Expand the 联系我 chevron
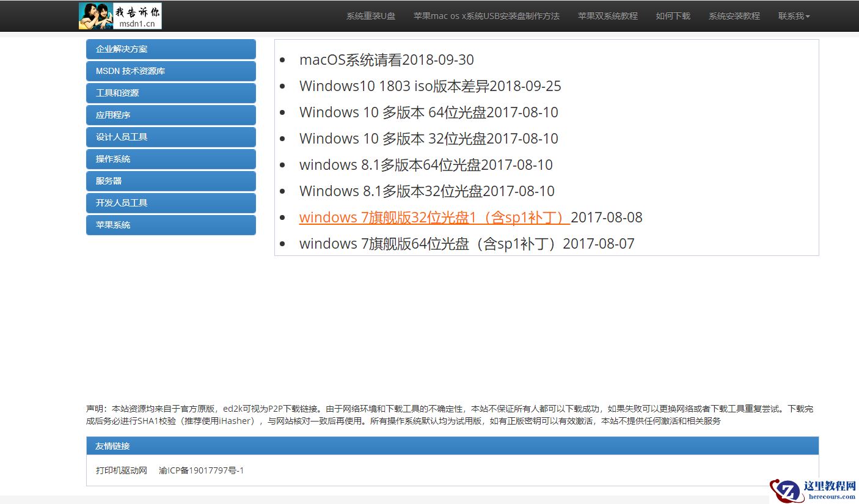The height and width of the screenshot is (504, 859). pos(807,16)
